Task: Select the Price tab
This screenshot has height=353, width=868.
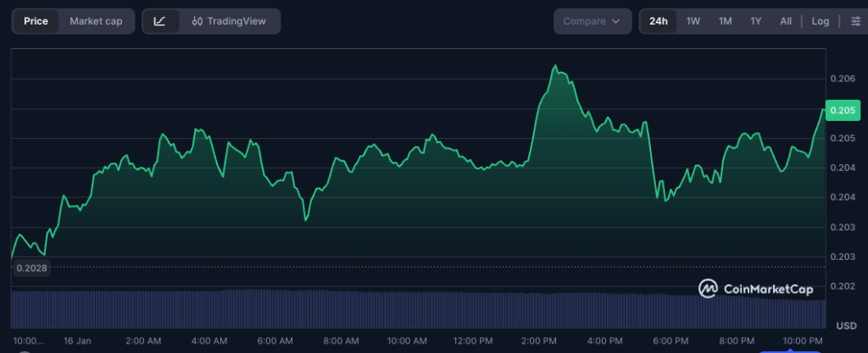Action: [36, 21]
